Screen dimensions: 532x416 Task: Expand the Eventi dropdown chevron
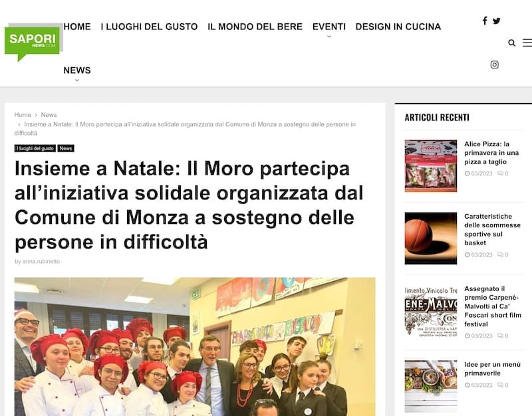click(x=329, y=37)
